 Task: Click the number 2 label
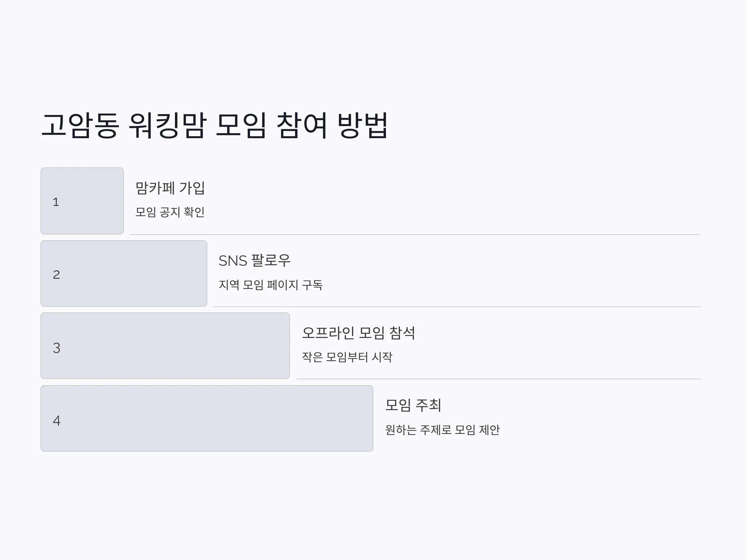56,274
